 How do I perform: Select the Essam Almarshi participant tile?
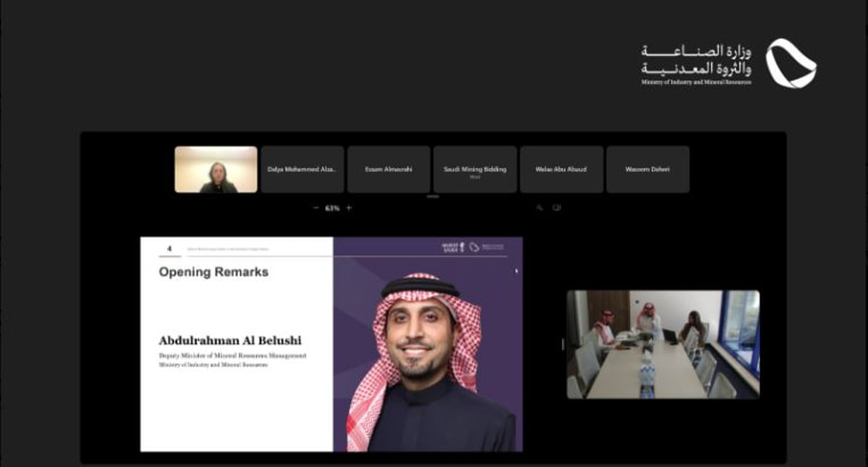coord(388,169)
